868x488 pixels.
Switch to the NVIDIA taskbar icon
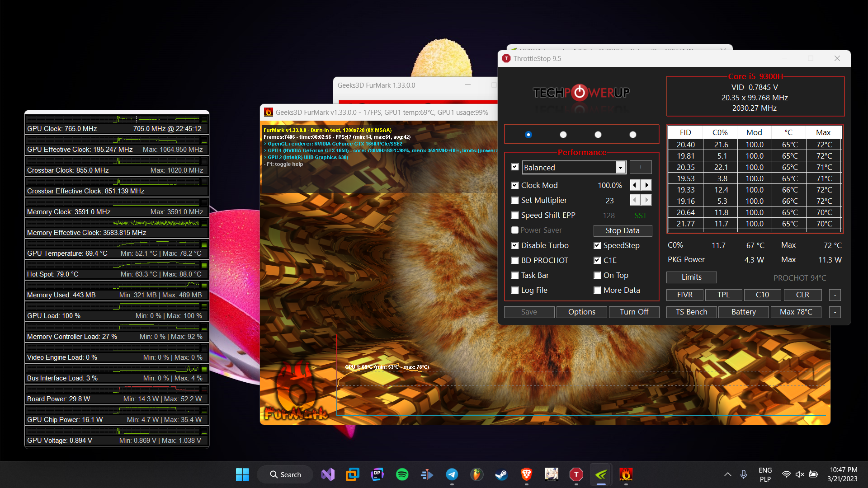601,474
